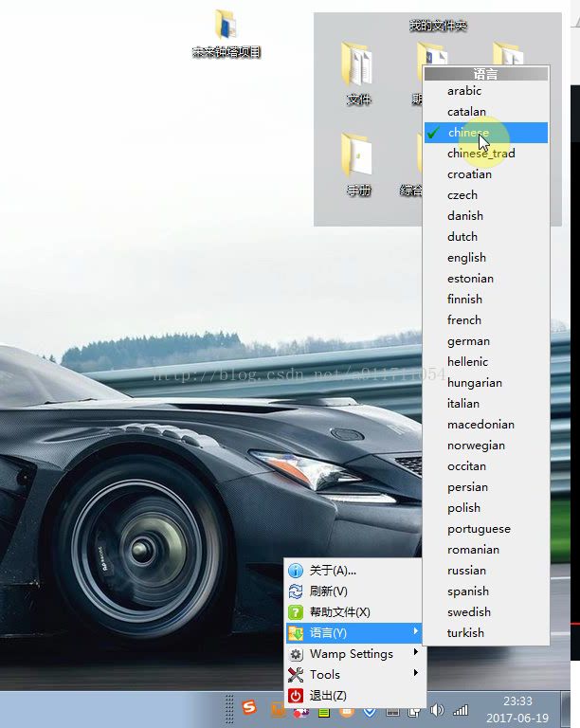
Task: Choose 退出(Z) to exit Wamp
Action: click(353, 696)
